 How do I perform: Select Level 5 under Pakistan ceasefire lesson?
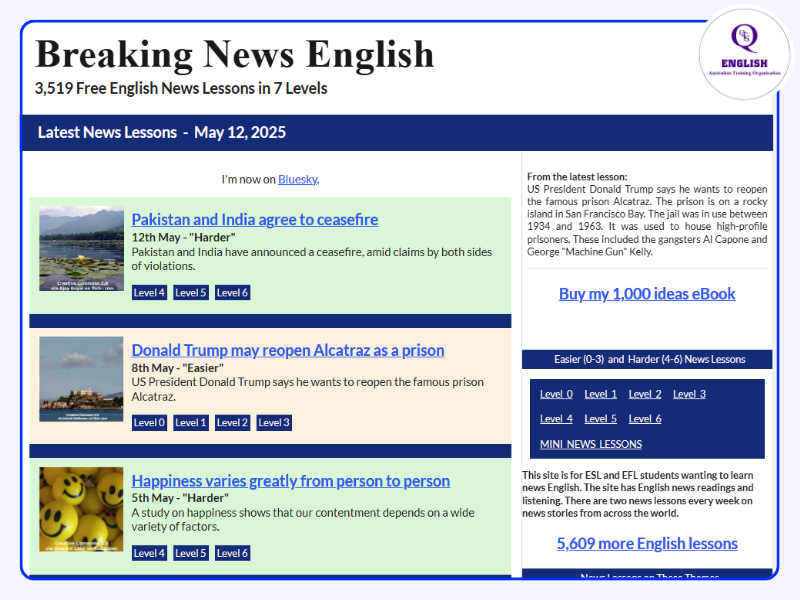point(191,292)
